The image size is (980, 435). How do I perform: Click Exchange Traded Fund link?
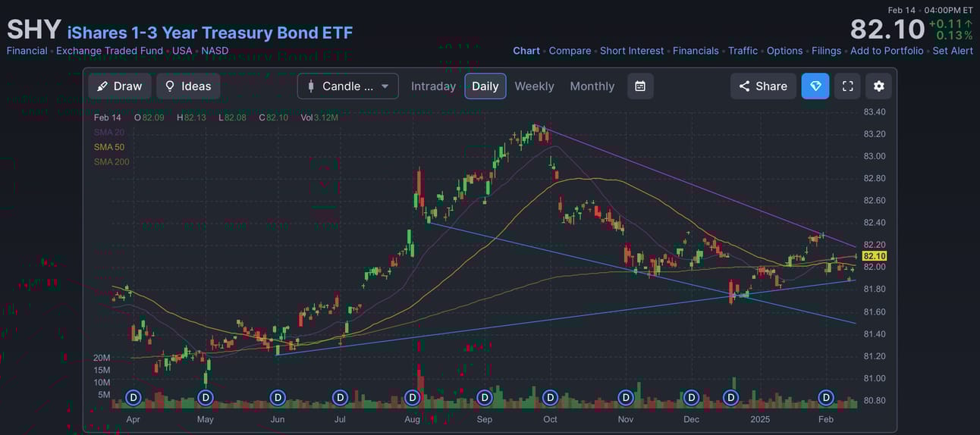coord(110,51)
